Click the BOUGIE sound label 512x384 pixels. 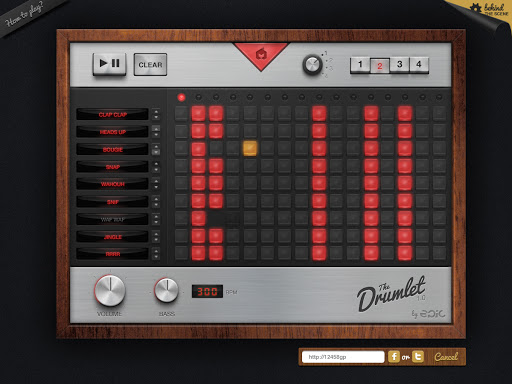click(x=112, y=149)
